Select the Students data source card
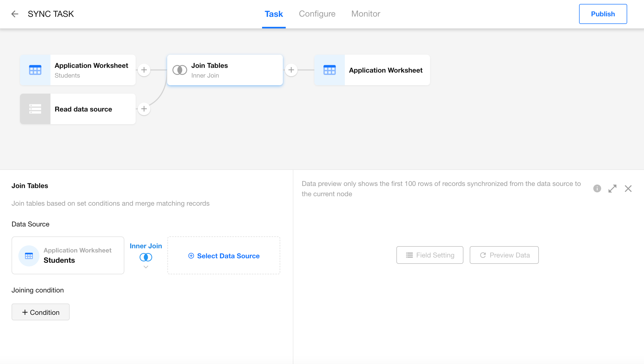The height and width of the screenshot is (364, 644). [x=68, y=255]
